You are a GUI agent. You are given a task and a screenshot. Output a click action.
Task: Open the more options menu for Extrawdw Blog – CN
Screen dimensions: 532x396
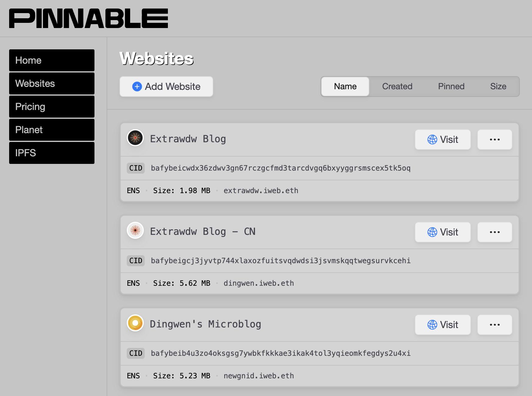pyautogui.click(x=495, y=232)
